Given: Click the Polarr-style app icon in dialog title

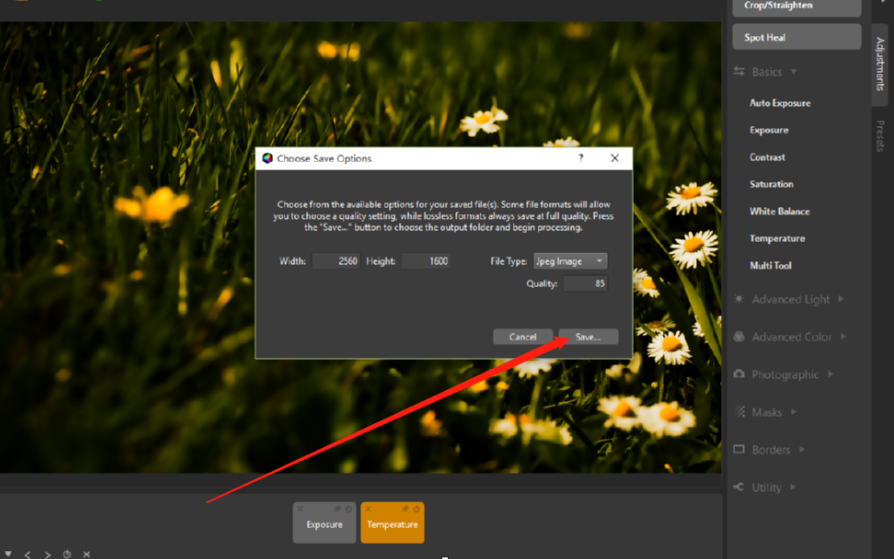Looking at the screenshot, I should tap(267, 158).
